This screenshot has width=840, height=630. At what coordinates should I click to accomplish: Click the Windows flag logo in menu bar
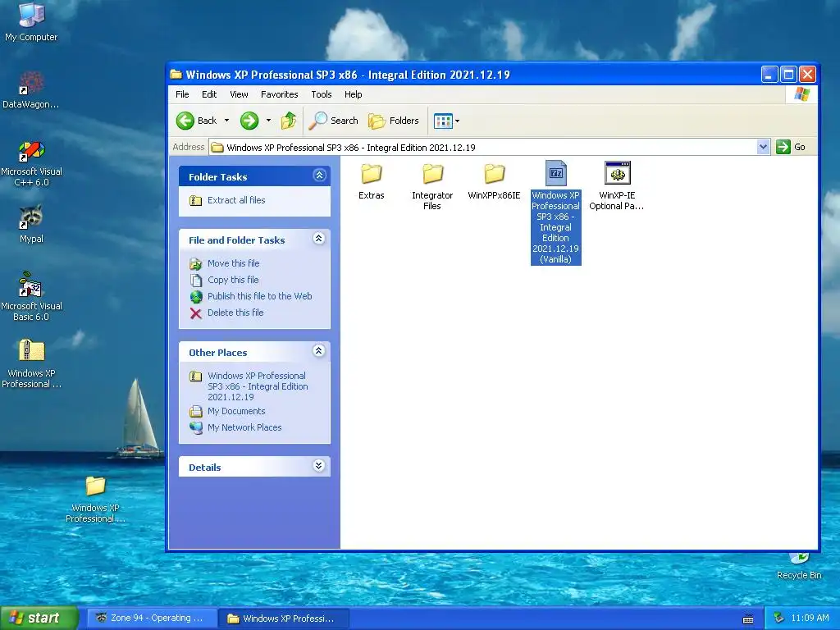(802, 94)
